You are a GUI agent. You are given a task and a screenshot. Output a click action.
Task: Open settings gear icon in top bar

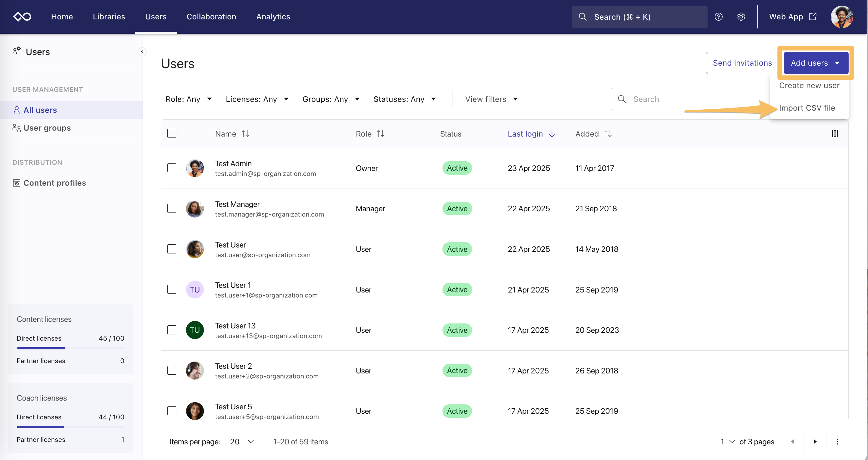741,17
